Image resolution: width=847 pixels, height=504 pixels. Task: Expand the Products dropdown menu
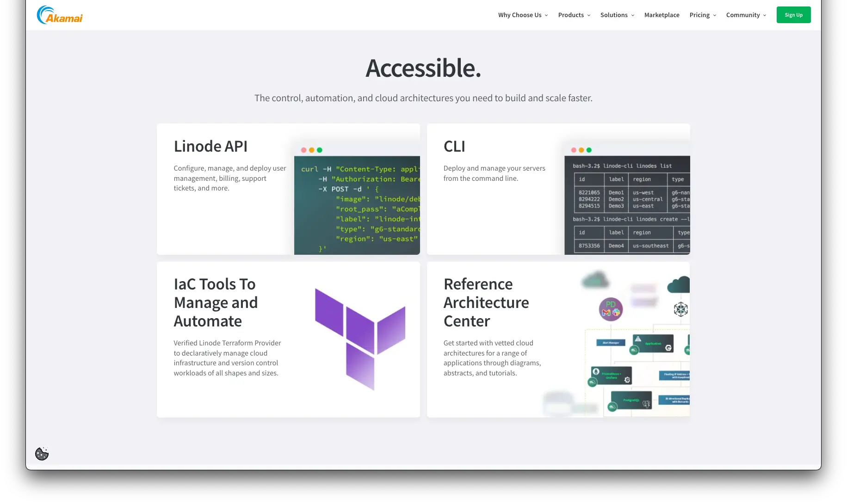click(574, 15)
